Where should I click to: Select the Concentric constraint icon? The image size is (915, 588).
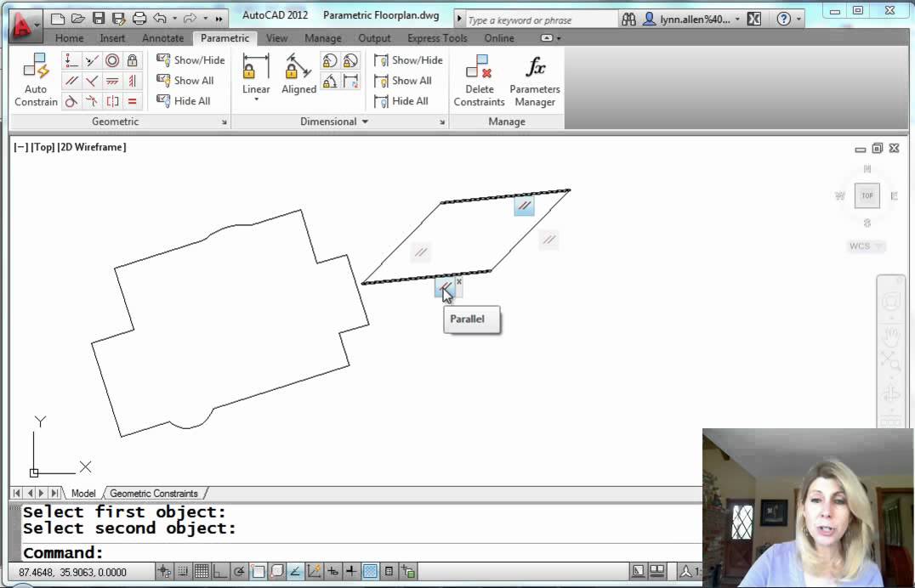pos(112,60)
